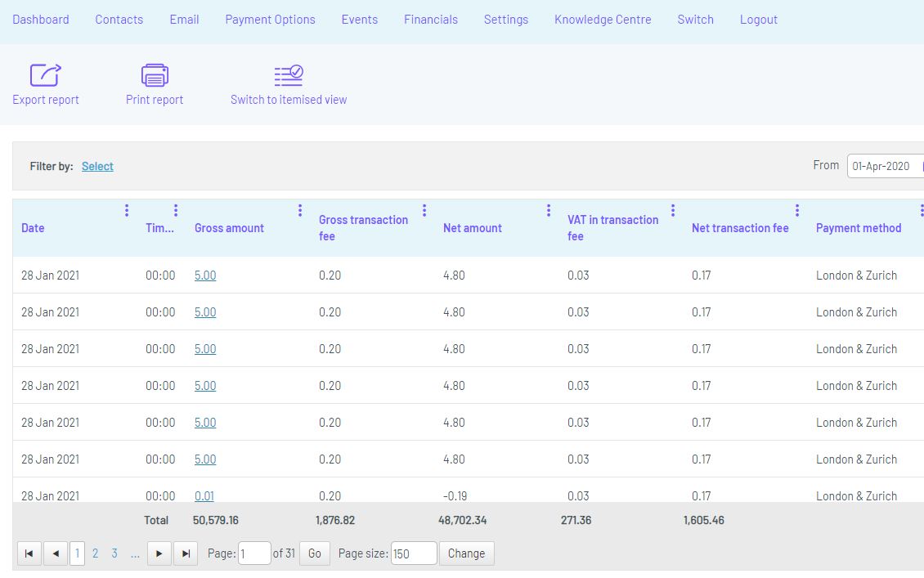Click the Filter by Select link
Image resolution: width=924 pixels, height=578 pixels.
97,166
